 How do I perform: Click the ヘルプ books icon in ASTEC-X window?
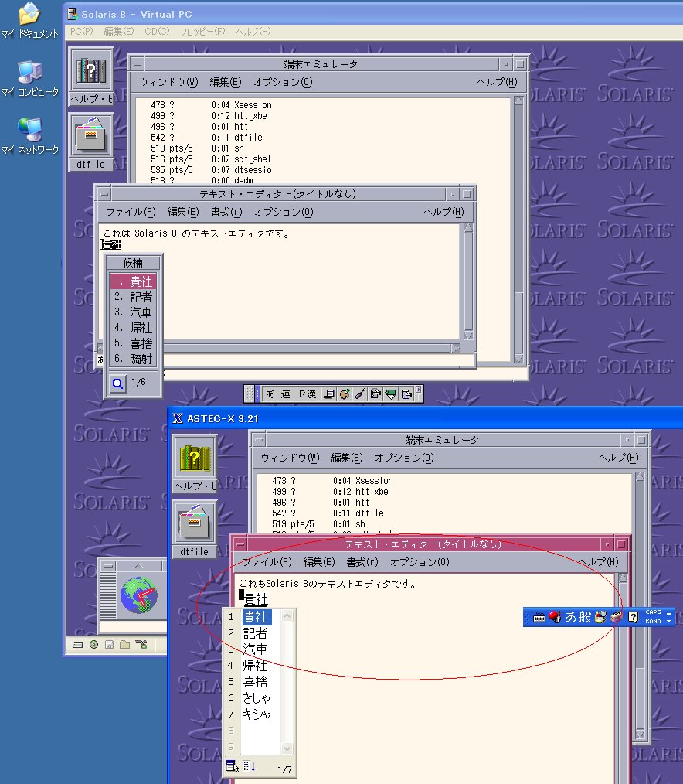click(x=195, y=458)
